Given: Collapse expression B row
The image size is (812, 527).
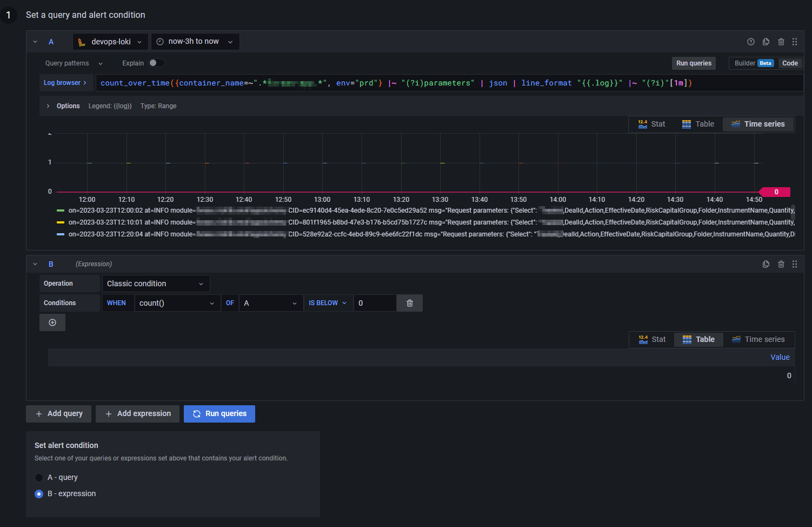Looking at the screenshot, I should point(35,264).
